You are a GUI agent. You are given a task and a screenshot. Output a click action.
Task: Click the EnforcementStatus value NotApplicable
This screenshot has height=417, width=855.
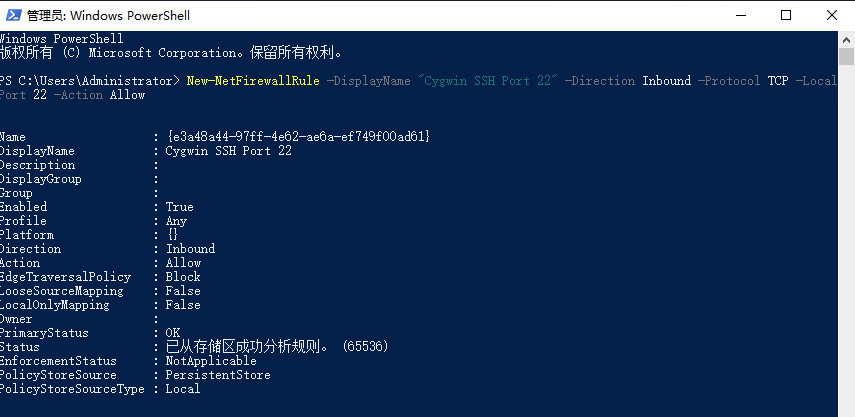211,361
